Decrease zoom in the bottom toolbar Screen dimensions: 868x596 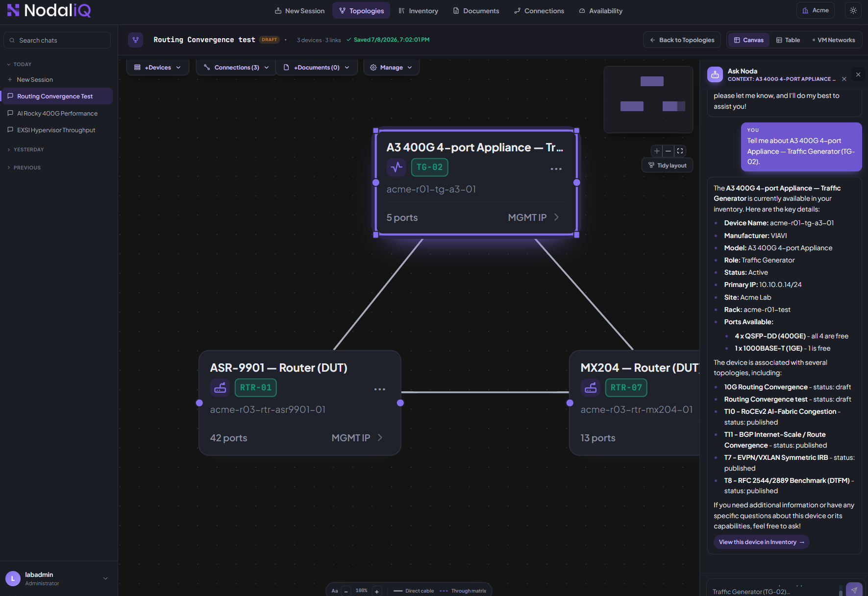(x=346, y=591)
